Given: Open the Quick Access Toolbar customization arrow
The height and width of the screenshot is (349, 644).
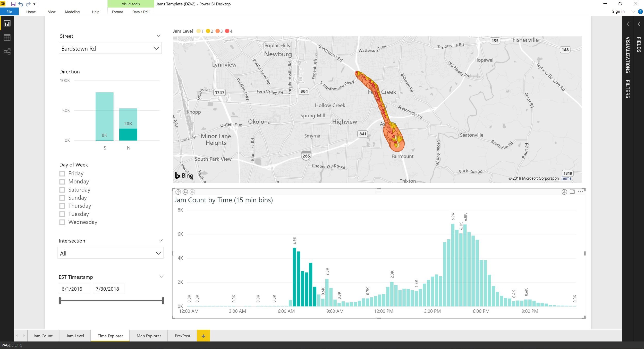Looking at the screenshot, I should point(34,4).
